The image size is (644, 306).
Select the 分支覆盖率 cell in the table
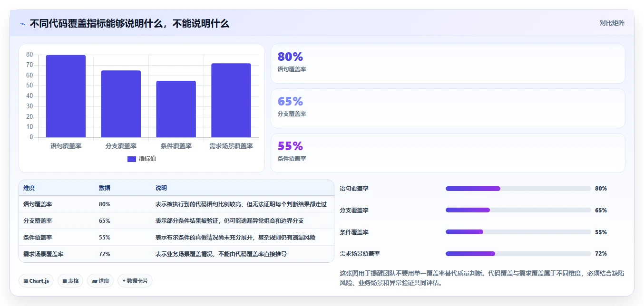38,221
